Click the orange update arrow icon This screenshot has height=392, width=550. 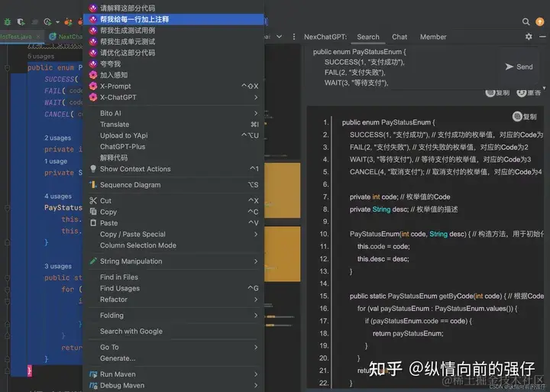tap(540, 21)
